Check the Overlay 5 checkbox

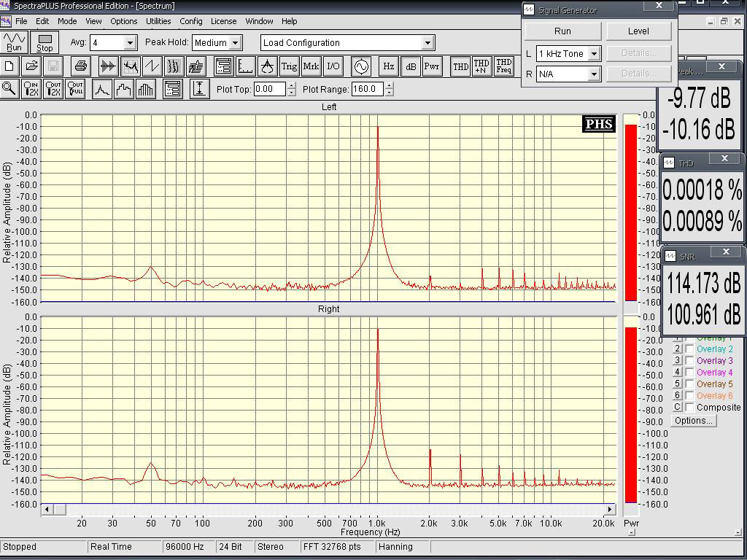click(x=689, y=384)
